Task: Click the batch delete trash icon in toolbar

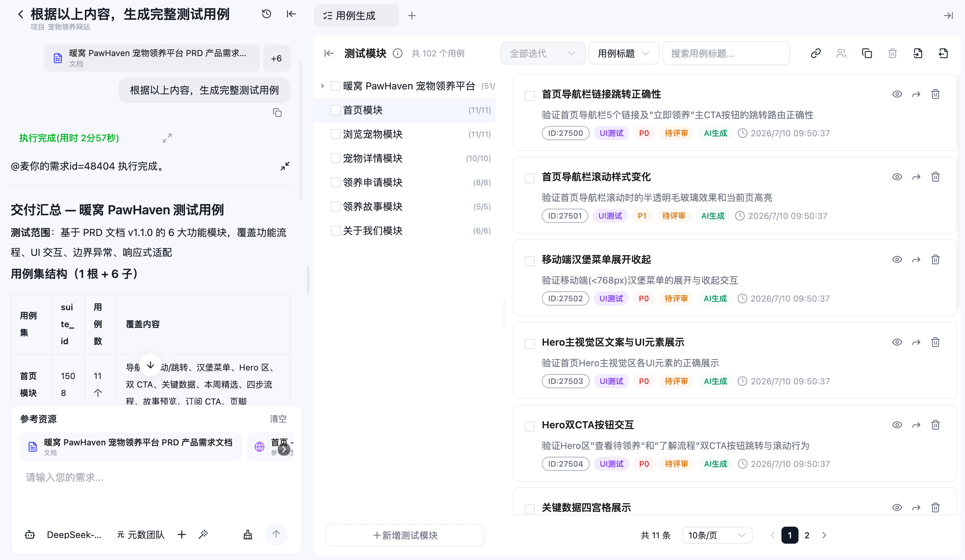Action: [893, 53]
